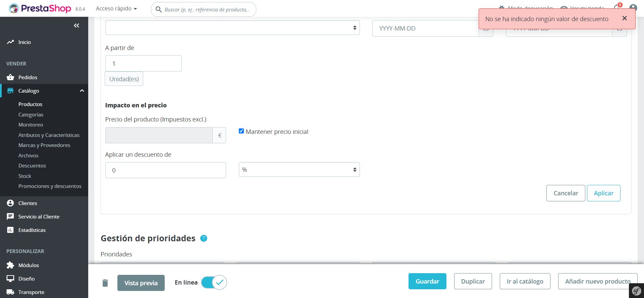Click the Cancelar button

[x=566, y=193]
